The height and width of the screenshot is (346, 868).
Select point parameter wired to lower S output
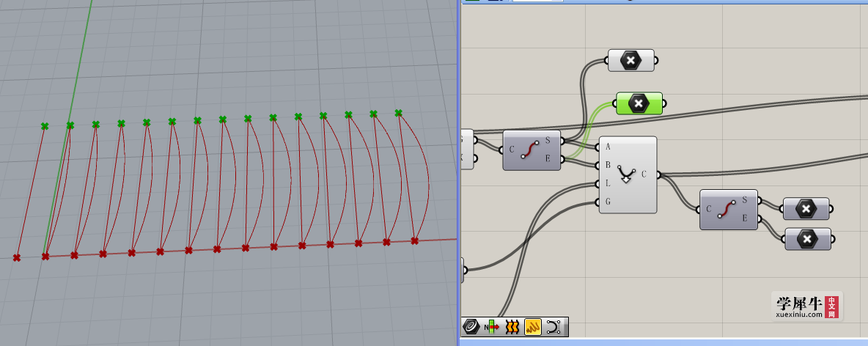(x=806, y=209)
